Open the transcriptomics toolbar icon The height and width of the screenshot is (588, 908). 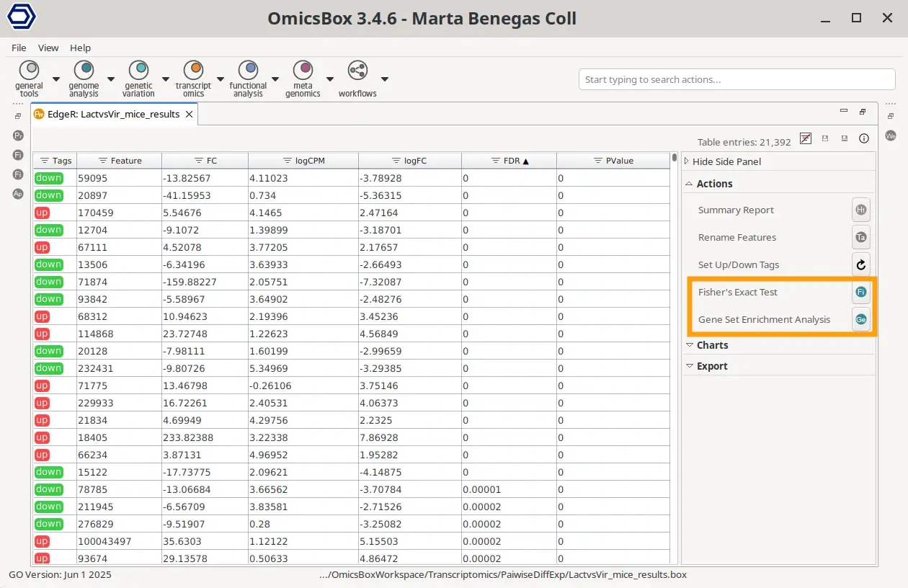(x=193, y=70)
